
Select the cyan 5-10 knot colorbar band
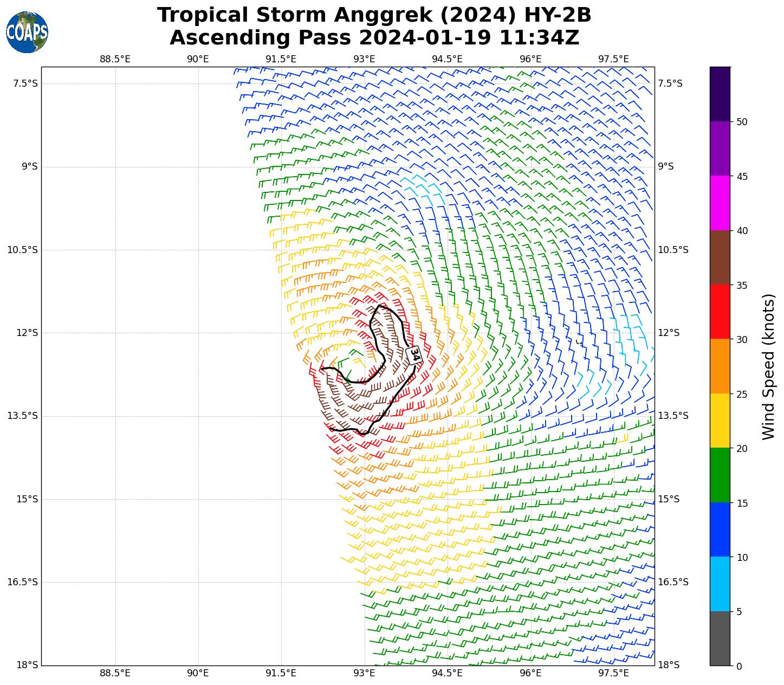720,584
